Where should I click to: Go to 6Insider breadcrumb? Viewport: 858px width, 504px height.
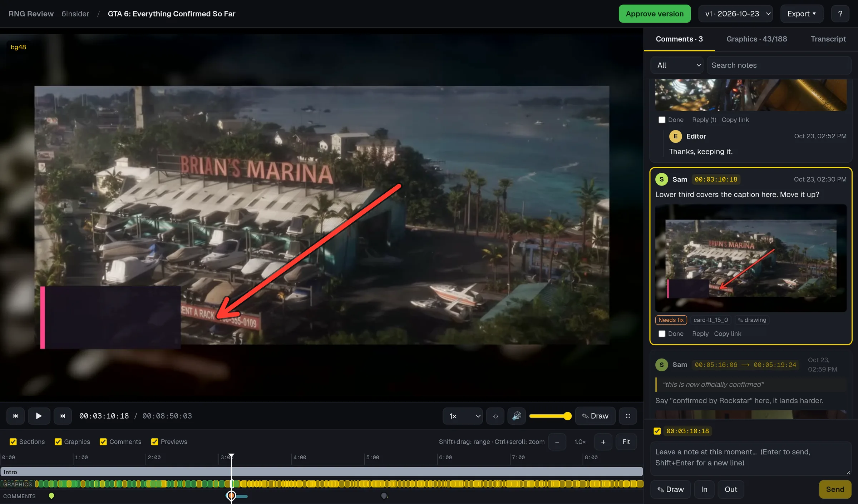[75, 14]
